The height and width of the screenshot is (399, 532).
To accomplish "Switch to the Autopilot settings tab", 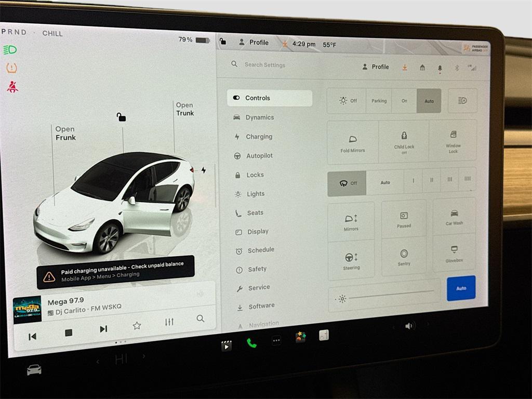I will (x=259, y=155).
